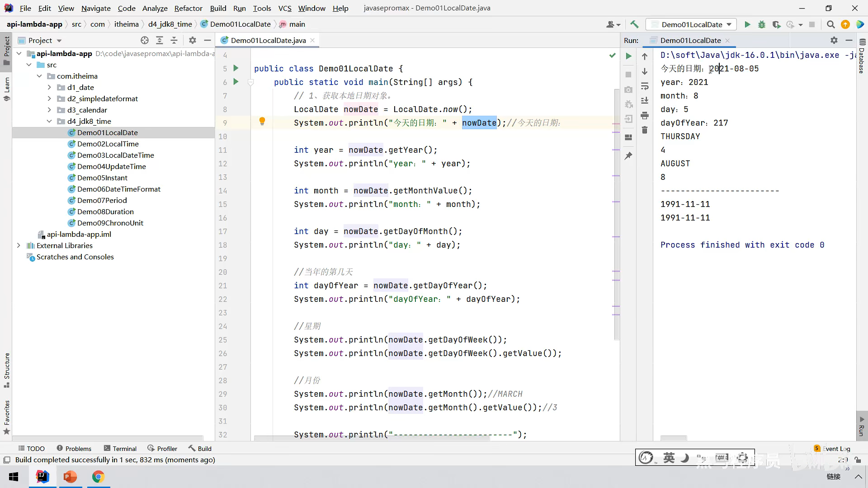
Task: Toggle scroll to end of console
Action: pos(645,100)
